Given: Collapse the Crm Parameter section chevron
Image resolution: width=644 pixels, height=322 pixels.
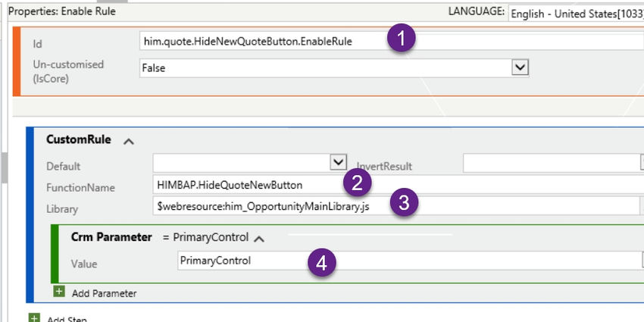Looking at the screenshot, I should click(x=259, y=238).
